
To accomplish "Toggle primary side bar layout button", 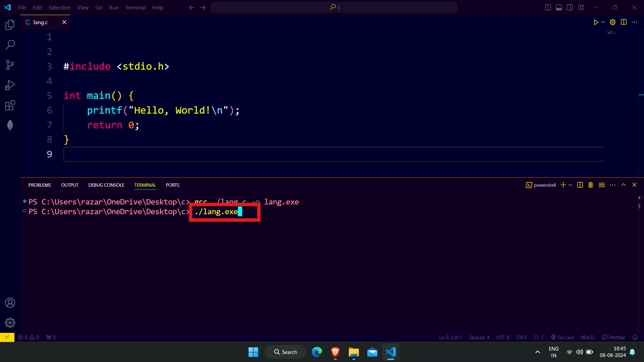I will click(x=548, y=7).
